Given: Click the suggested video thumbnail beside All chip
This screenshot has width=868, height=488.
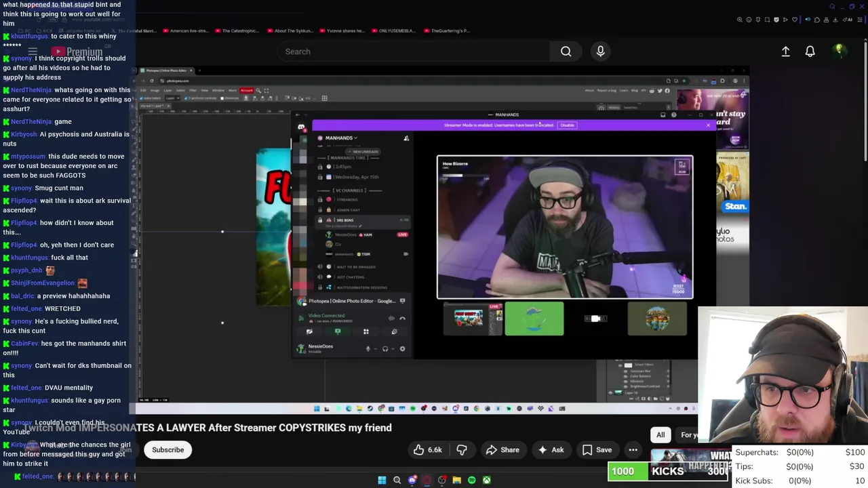Looking at the screenshot, I should pyautogui.click(x=691, y=460).
